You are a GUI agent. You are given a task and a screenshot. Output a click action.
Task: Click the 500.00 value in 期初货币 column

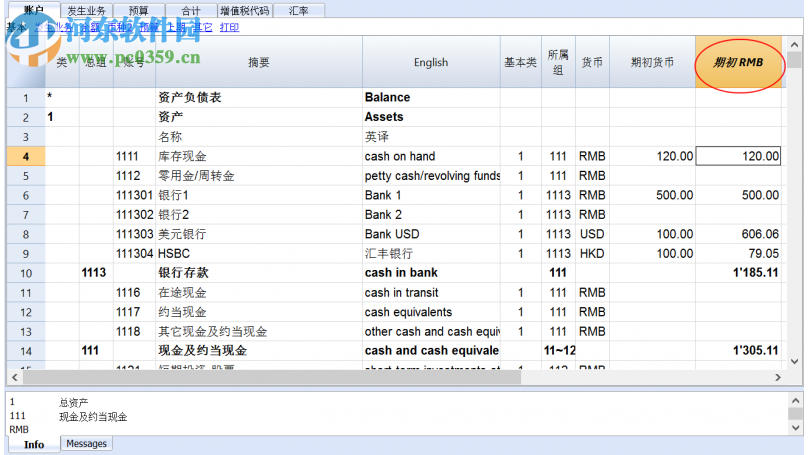point(652,195)
